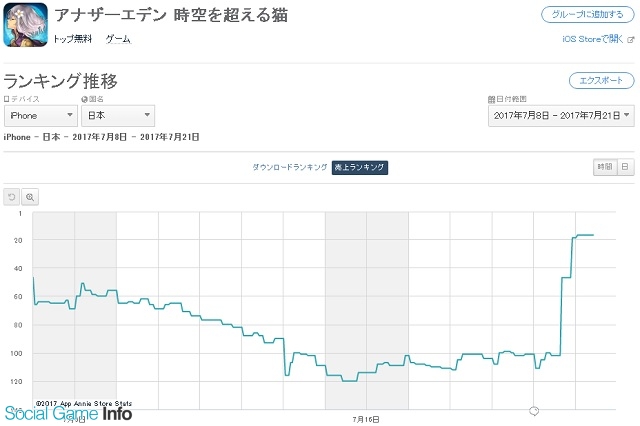Screen dimensions: 640x426
Task: Switch chart granularity to 日
Action: tap(625, 167)
